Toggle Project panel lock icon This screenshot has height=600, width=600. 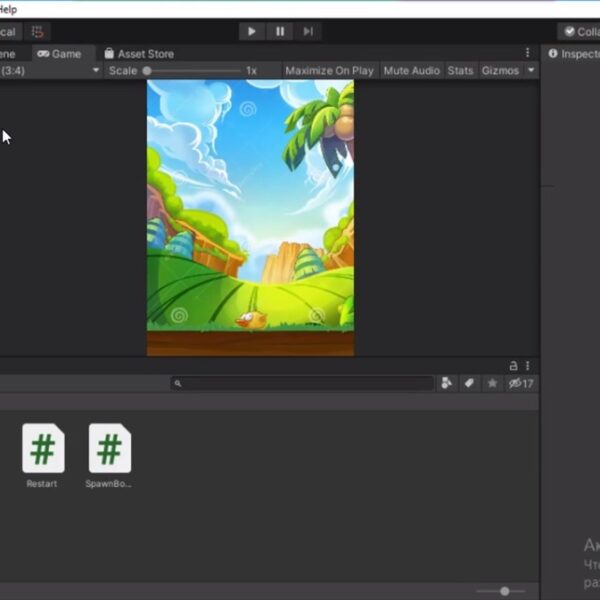tap(514, 366)
